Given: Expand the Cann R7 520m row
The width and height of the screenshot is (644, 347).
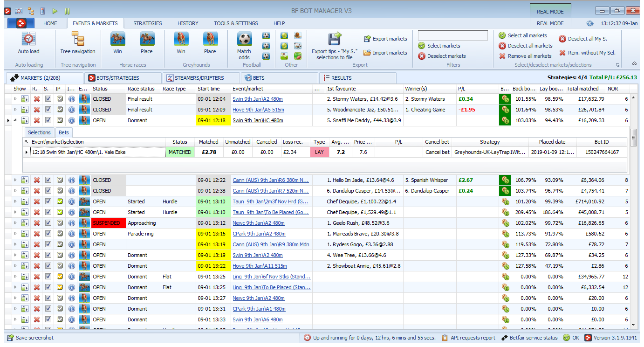Looking at the screenshot, I should pyautogui.click(x=15, y=191).
